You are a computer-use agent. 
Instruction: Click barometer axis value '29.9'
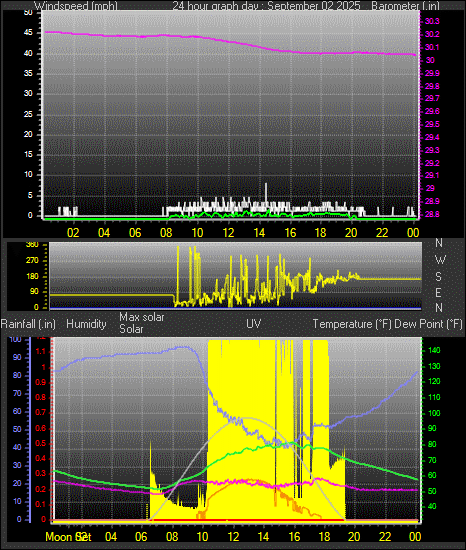tap(432, 73)
